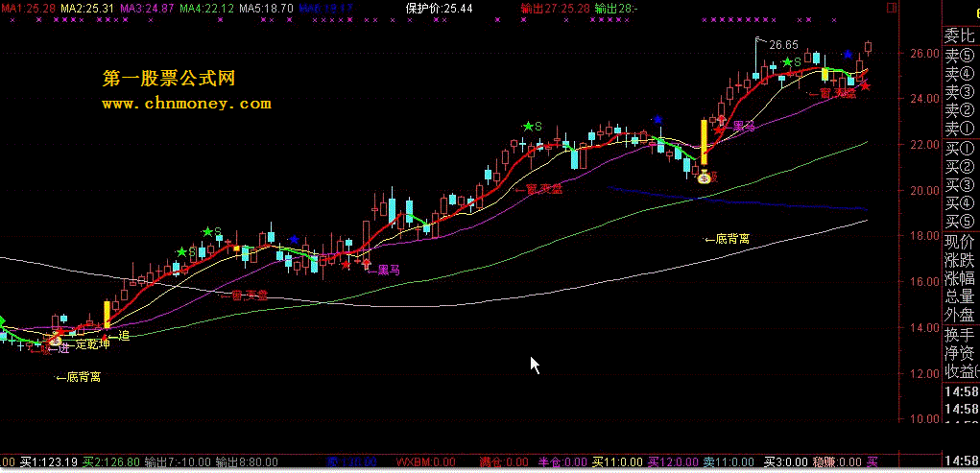Click the MA3:24.87 indicator value
This screenshot has height=473, width=980.
147,9
